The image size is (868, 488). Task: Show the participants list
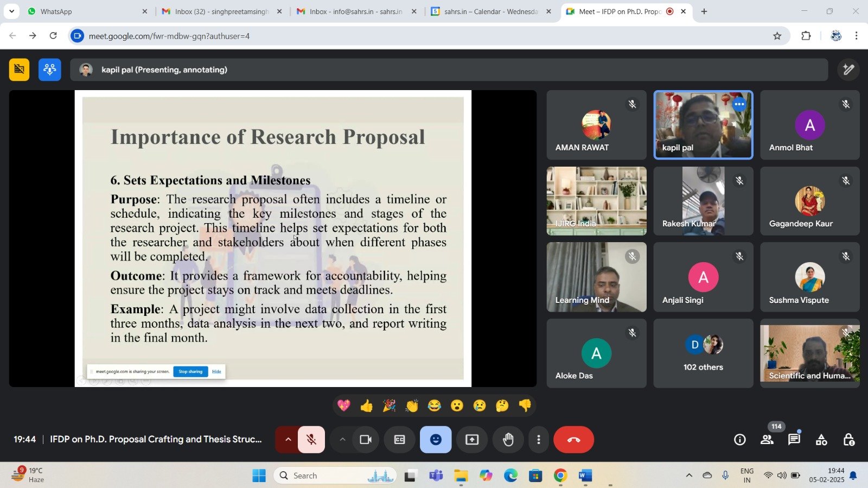pyautogui.click(x=767, y=440)
